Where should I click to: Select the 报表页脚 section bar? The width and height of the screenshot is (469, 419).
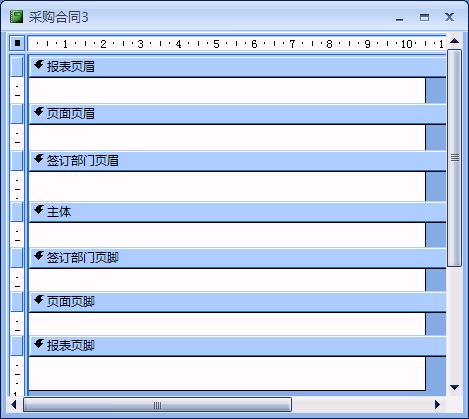[237, 346]
